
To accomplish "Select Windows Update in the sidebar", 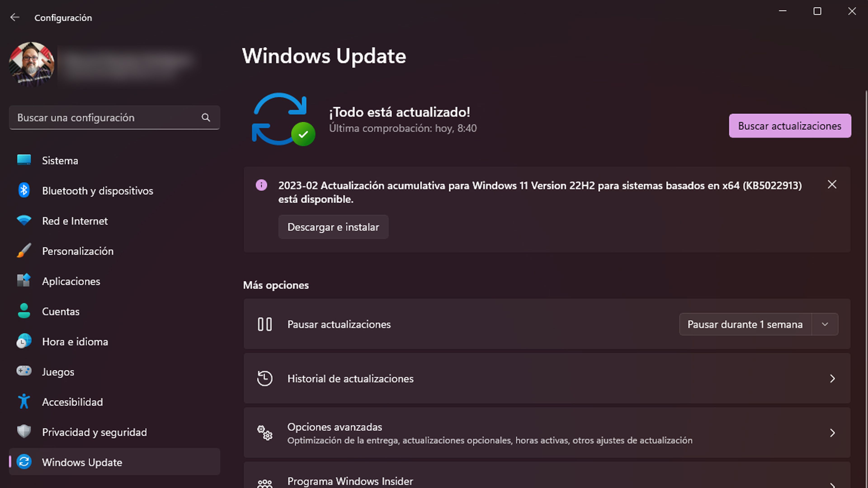I will (115, 462).
